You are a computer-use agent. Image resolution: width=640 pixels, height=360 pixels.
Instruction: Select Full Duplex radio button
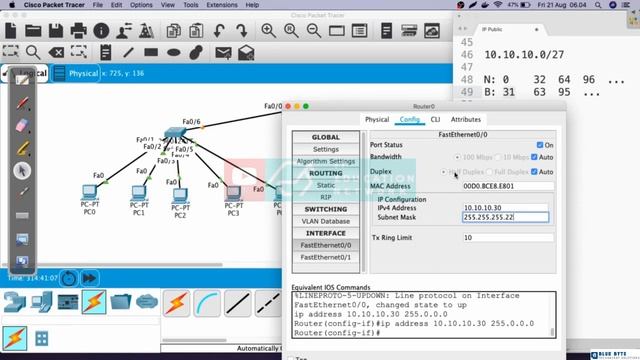coord(489,172)
